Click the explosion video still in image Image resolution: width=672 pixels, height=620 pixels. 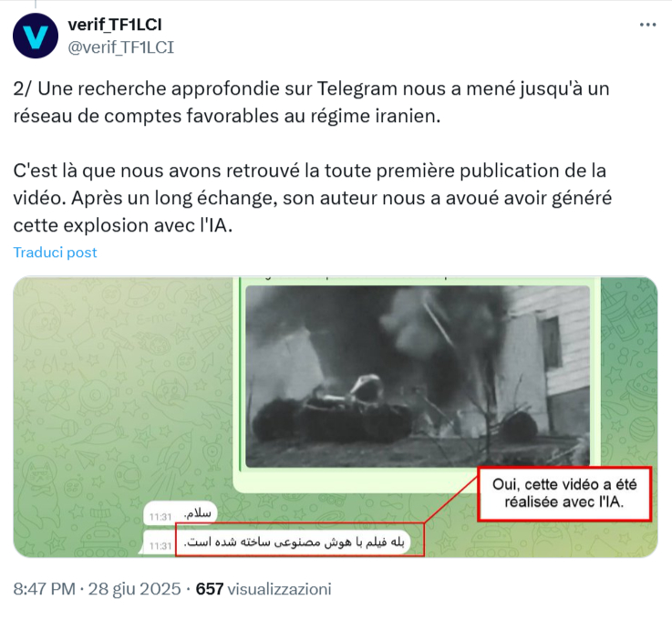pos(418,377)
